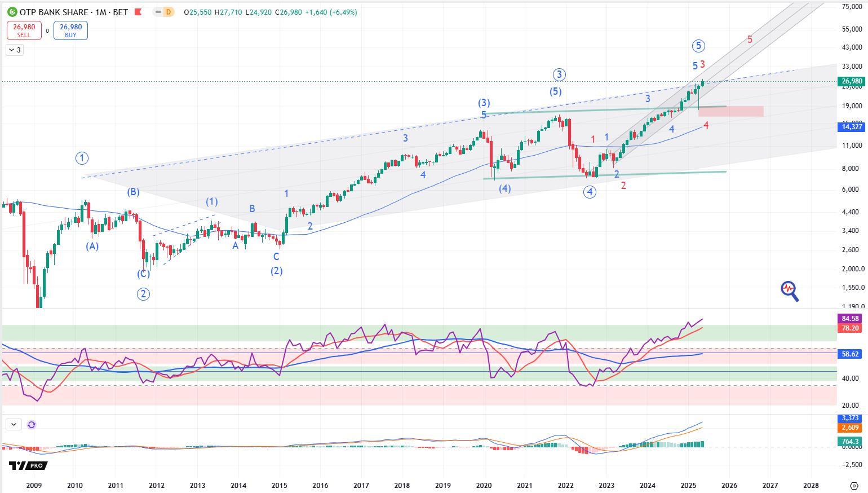Click the magnifier heartbeat analysis icon
Viewport: 868px width, 493px height.
790,291
